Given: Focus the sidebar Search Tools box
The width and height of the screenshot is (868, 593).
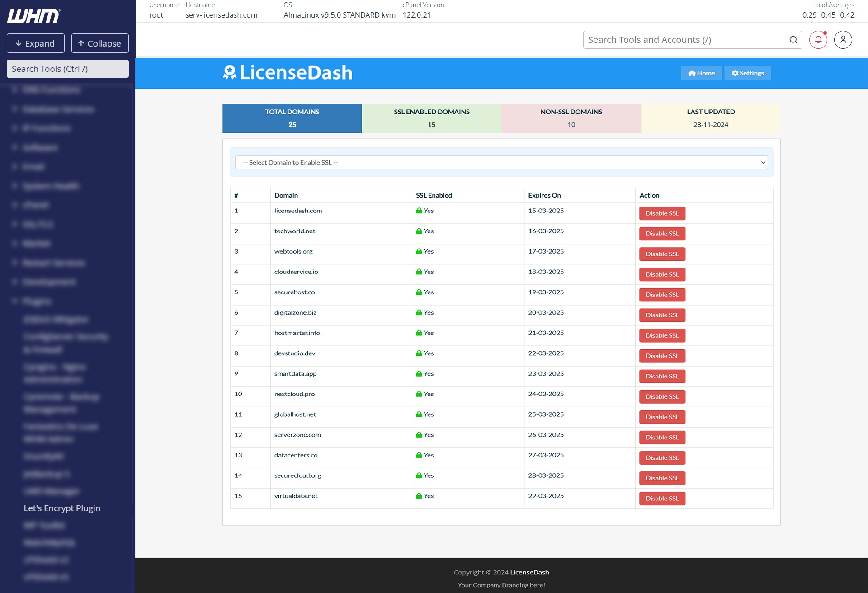Looking at the screenshot, I should coord(68,69).
